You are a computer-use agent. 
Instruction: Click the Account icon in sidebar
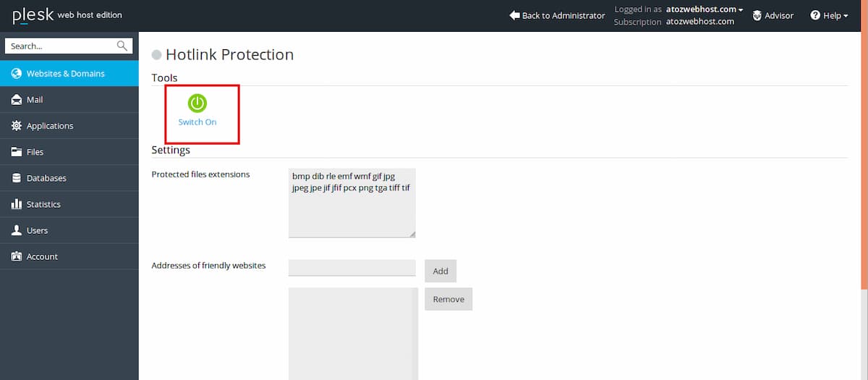(16, 256)
